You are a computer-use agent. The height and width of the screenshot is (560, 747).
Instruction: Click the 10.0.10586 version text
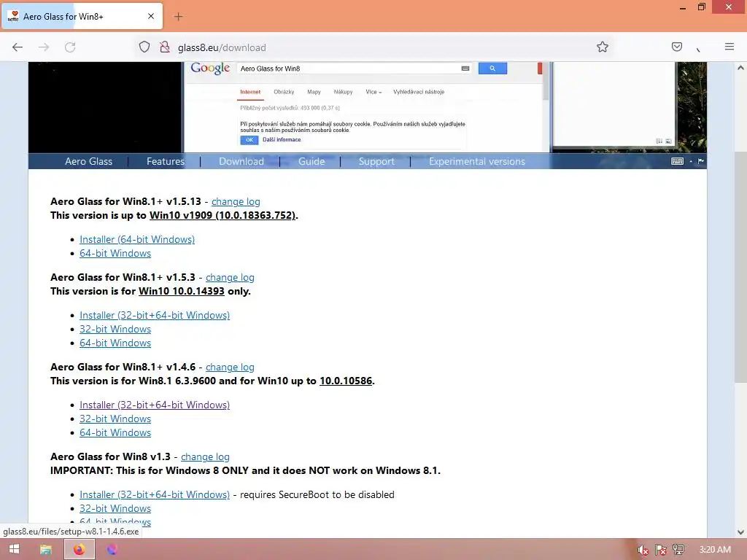[346, 381]
